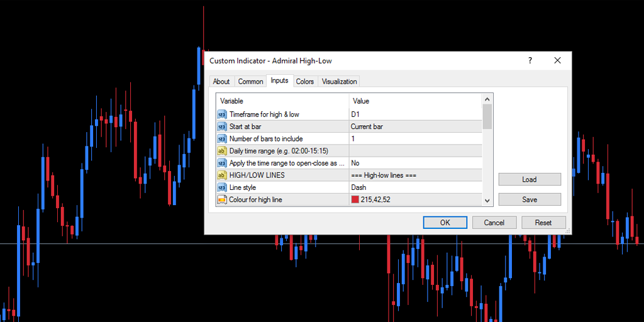Close the Admiral High-Low dialog with X
Image resolution: width=644 pixels, height=322 pixels.
point(557,61)
